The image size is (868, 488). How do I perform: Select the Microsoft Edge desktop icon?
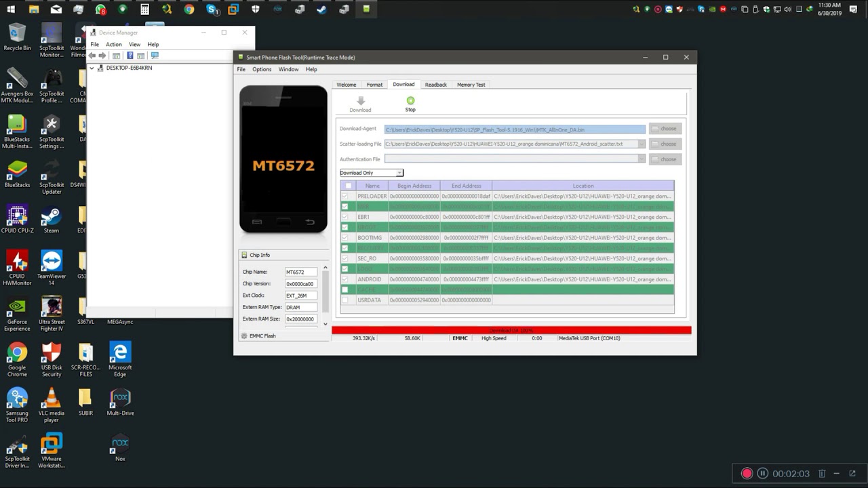(x=120, y=359)
